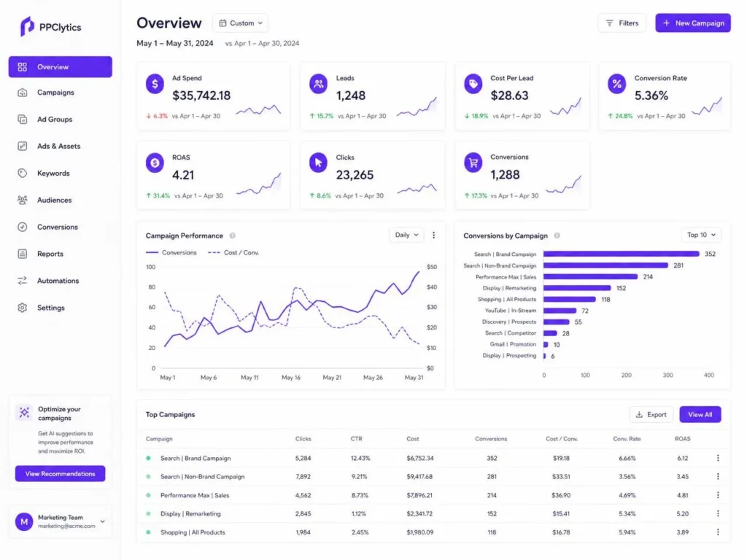The width and height of the screenshot is (747, 560).
Task: Toggle Cost / Conv. legend in chart
Action: click(x=233, y=252)
